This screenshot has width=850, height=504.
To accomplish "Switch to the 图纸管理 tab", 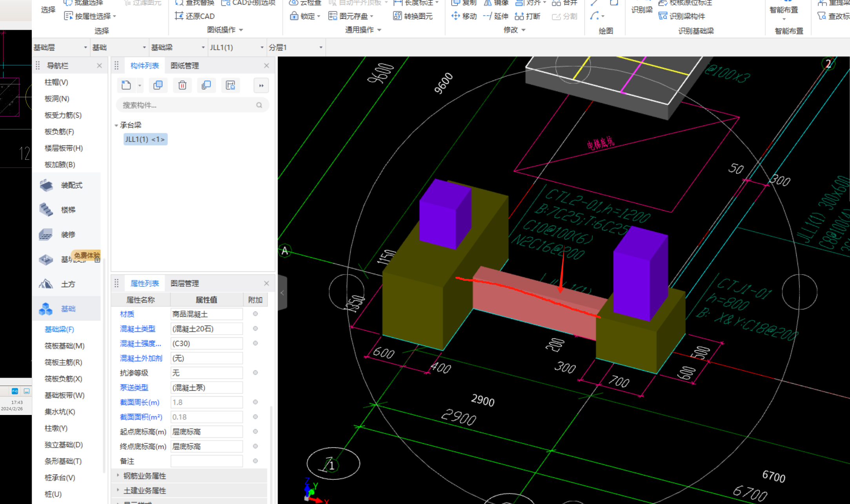I will tap(185, 66).
